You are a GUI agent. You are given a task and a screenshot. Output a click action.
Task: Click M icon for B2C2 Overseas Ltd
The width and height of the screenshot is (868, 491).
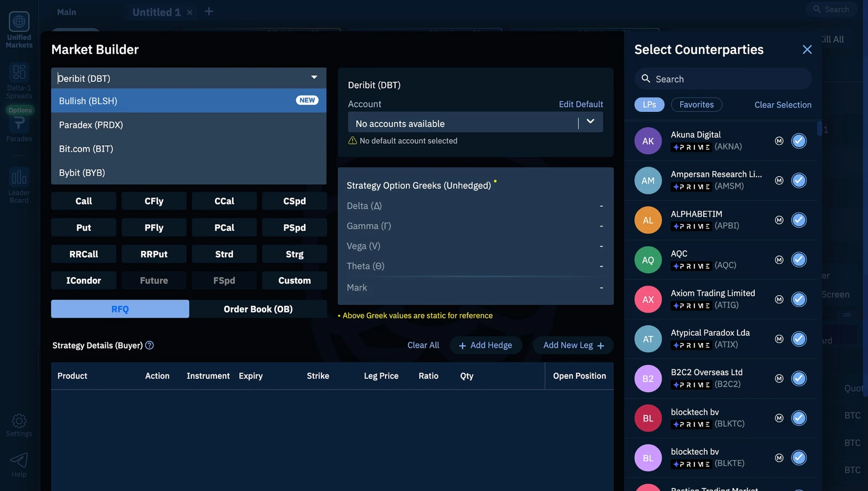(779, 379)
